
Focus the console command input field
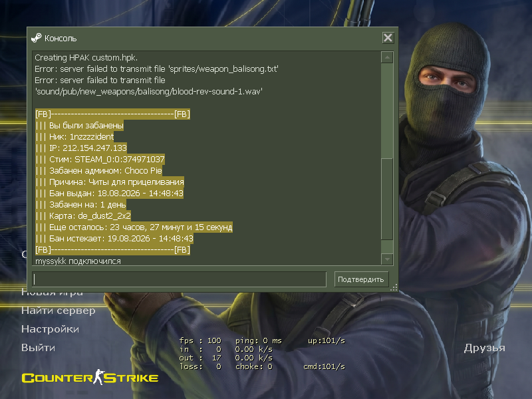(x=179, y=279)
